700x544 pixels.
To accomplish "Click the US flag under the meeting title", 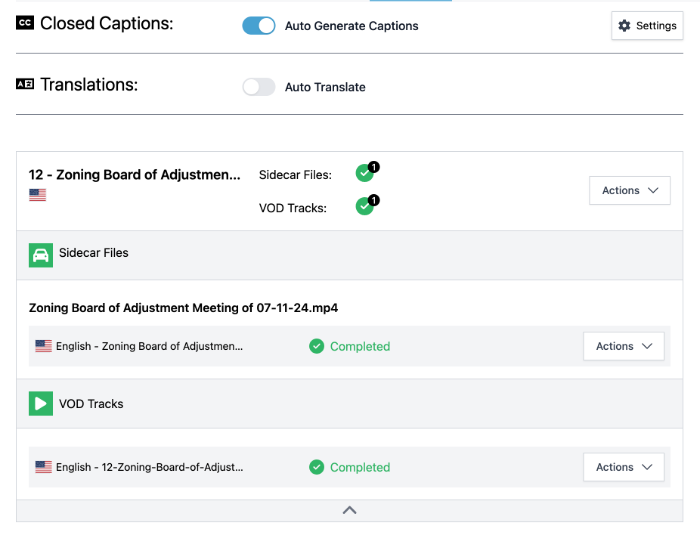I will pyautogui.click(x=38, y=195).
